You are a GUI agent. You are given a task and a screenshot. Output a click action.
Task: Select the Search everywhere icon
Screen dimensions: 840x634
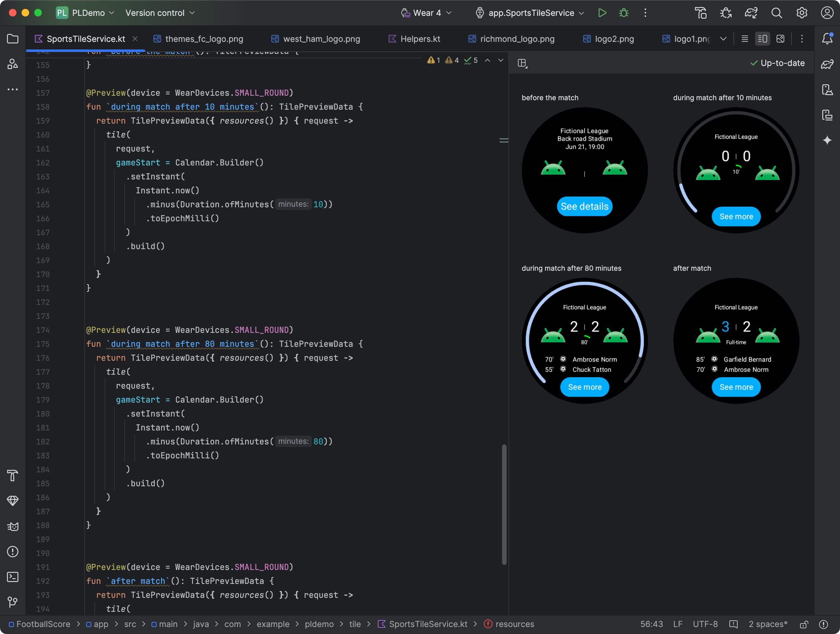click(775, 13)
